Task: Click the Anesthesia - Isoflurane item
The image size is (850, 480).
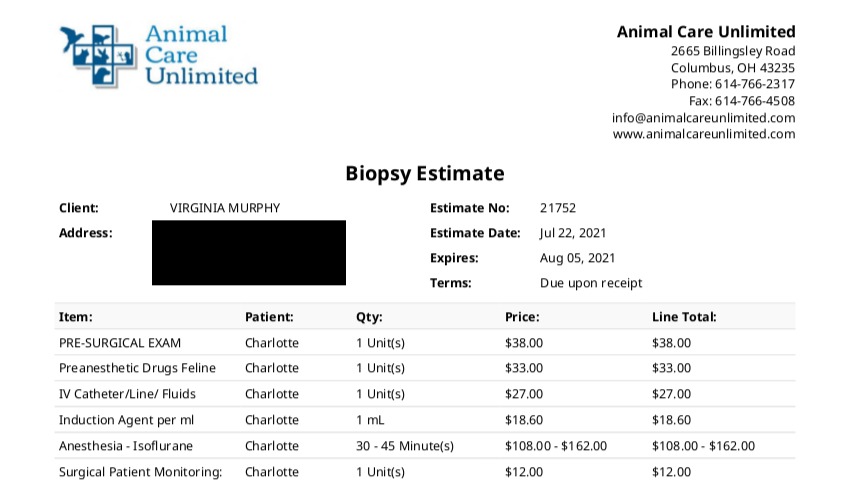Action: (x=126, y=446)
